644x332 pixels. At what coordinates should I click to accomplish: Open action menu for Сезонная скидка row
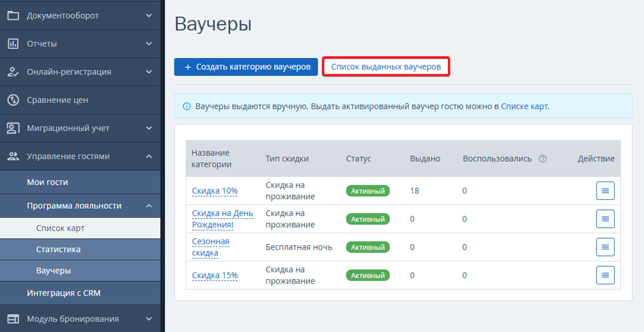click(605, 247)
